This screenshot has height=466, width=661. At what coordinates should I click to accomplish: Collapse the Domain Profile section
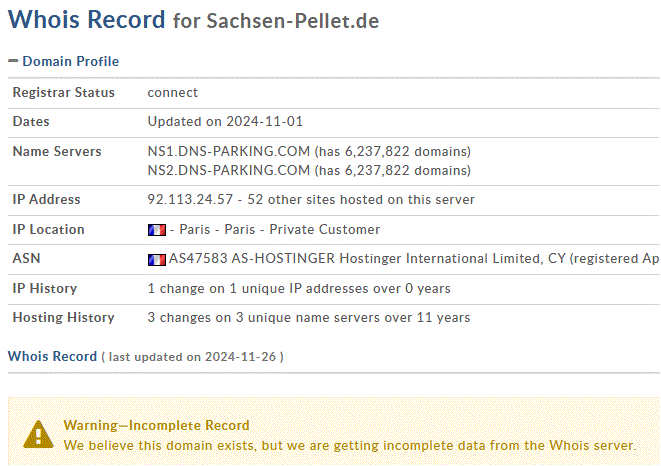tap(13, 62)
